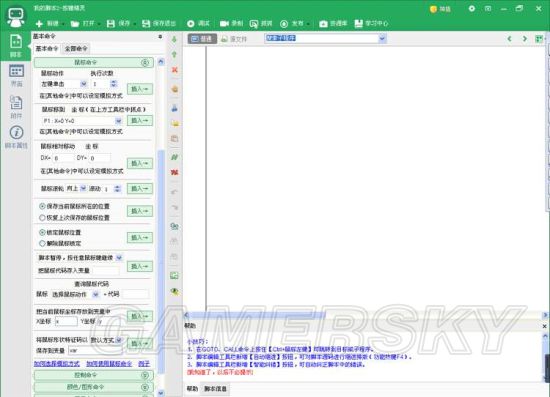Switch to the 基本命令 tab

(47, 48)
